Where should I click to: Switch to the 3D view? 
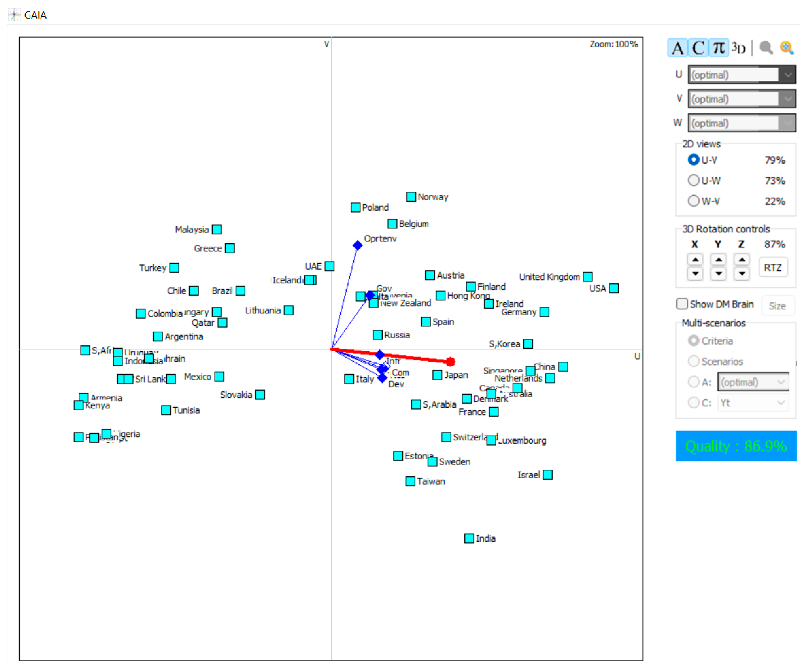pos(738,48)
